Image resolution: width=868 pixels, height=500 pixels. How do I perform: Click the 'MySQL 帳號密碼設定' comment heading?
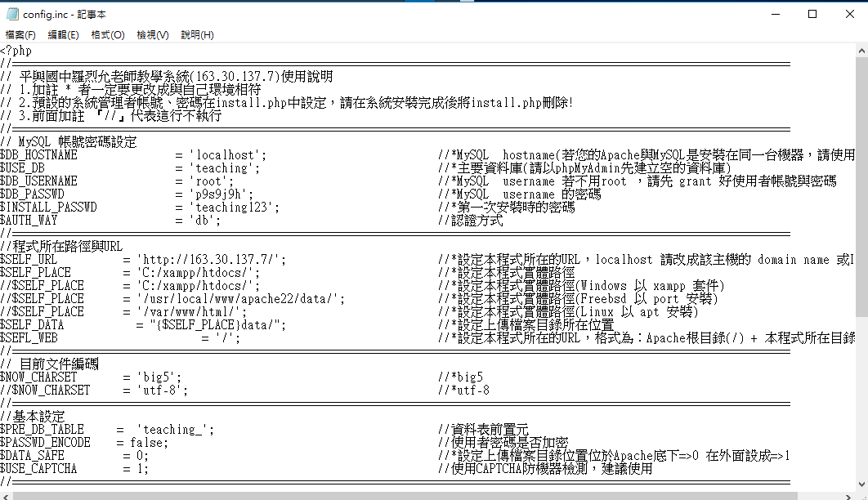click(78, 142)
